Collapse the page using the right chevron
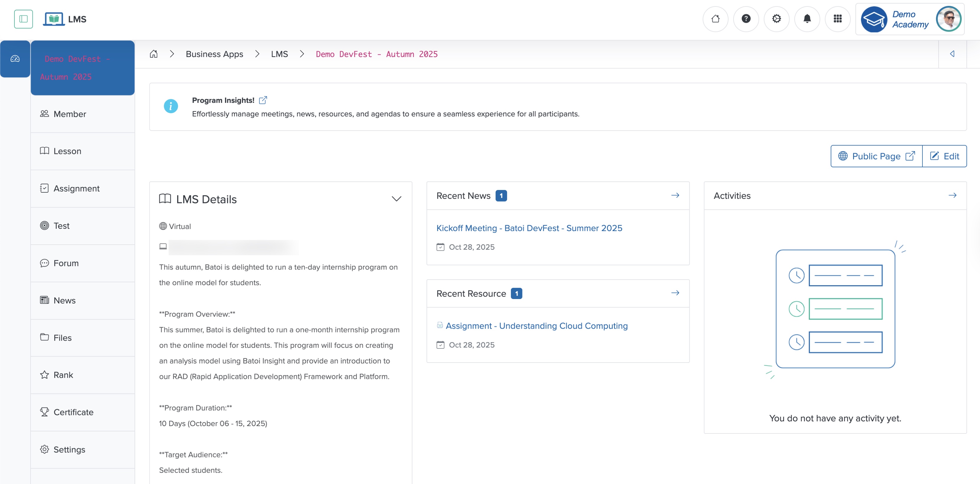980x484 pixels. [953, 54]
